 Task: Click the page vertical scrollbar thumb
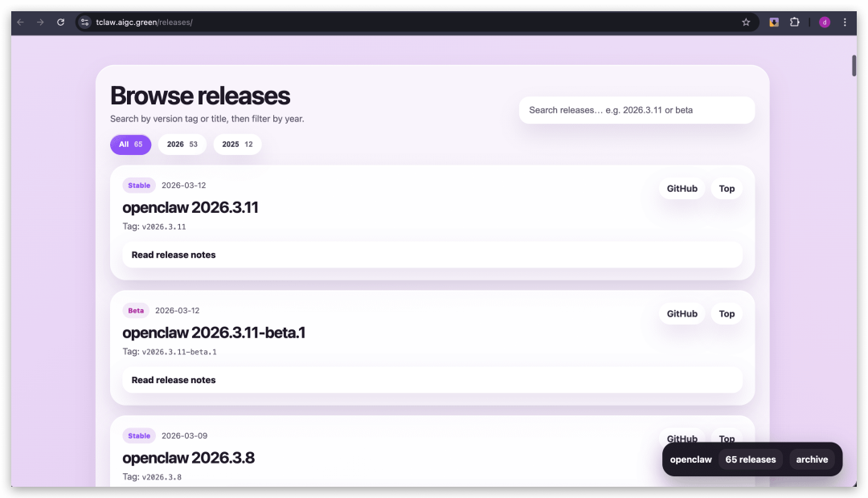(854, 66)
